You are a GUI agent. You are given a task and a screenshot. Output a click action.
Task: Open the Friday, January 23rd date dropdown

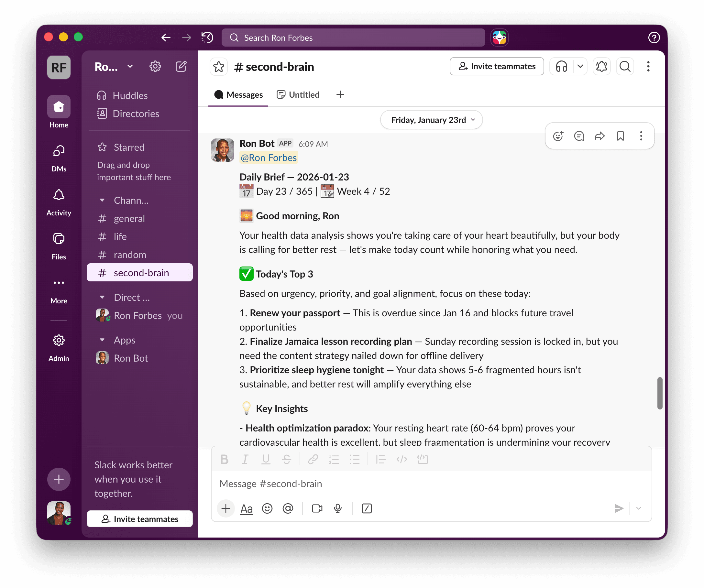[432, 120]
